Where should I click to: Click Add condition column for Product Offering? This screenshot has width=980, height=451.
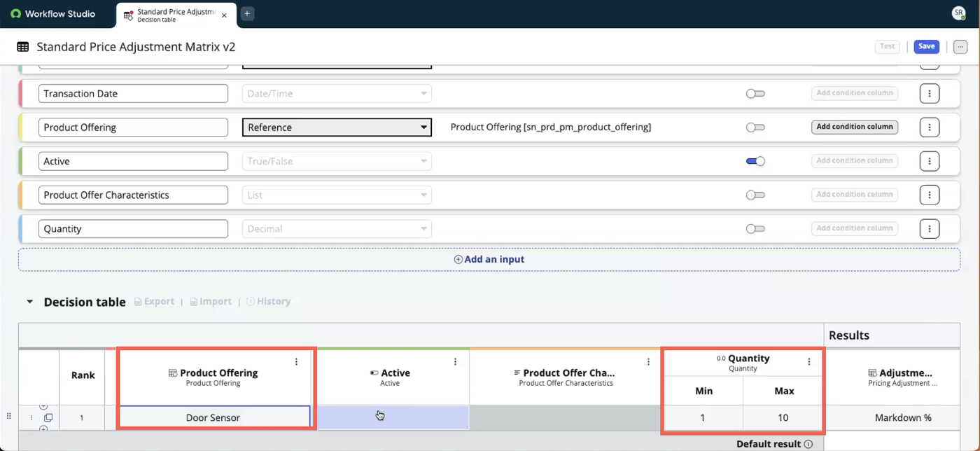(855, 127)
